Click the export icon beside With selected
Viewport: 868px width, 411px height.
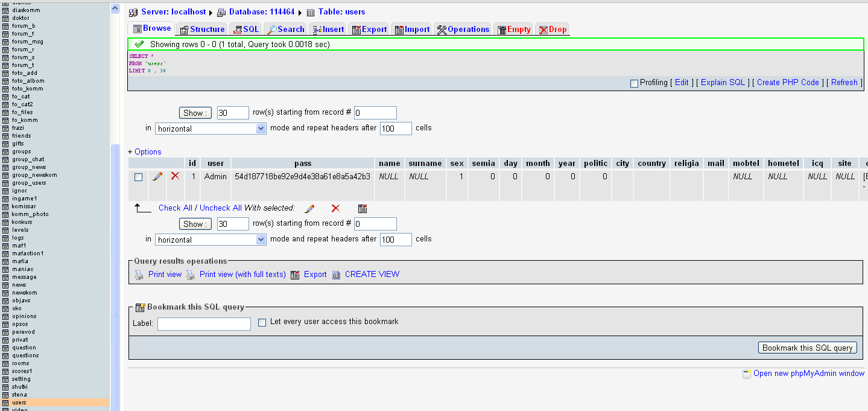tap(362, 209)
